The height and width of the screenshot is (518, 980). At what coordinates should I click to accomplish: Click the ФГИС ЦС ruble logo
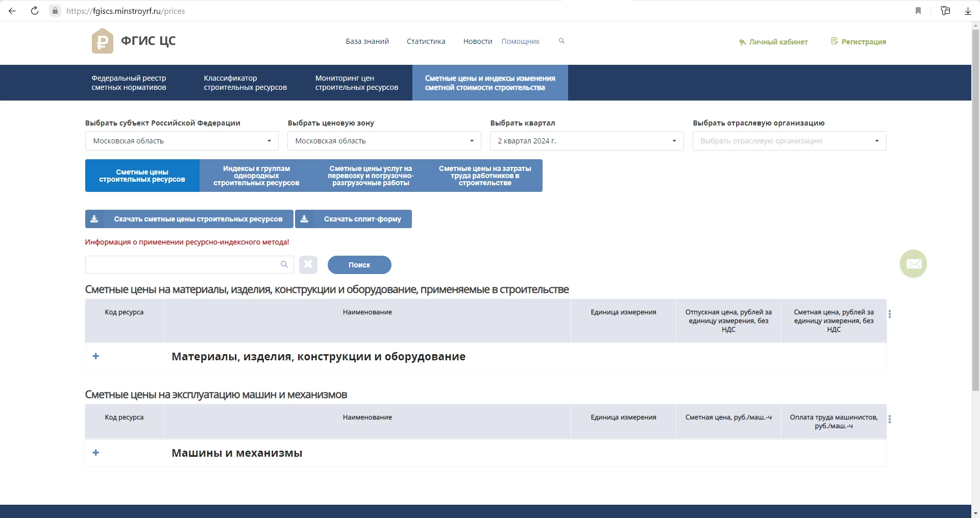coord(103,41)
